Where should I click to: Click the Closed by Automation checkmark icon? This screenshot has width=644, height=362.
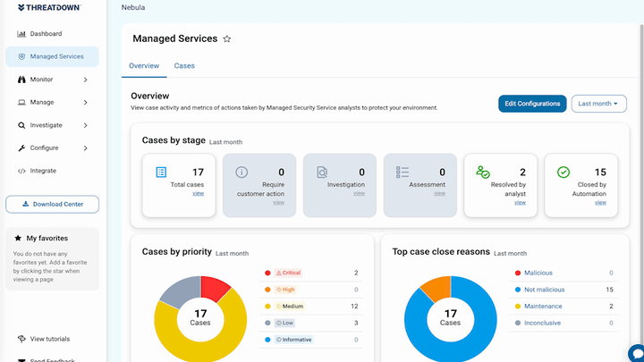pyautogui.click(x=563, y=172)
